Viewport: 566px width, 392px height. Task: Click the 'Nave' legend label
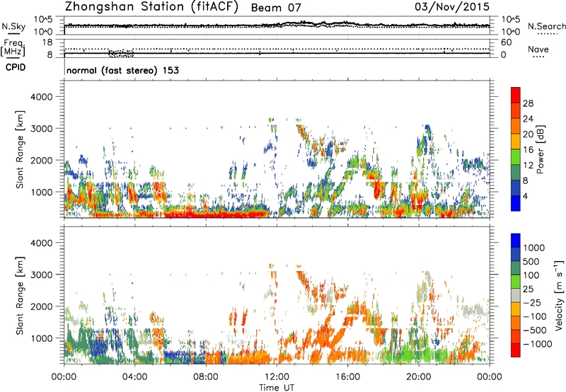click(x=538, y=50)
